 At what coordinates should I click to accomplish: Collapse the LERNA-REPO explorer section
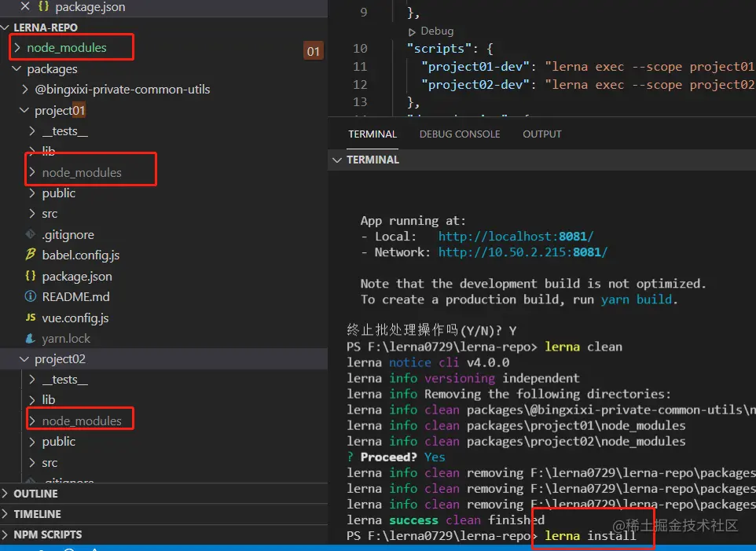tap(6, 28)
